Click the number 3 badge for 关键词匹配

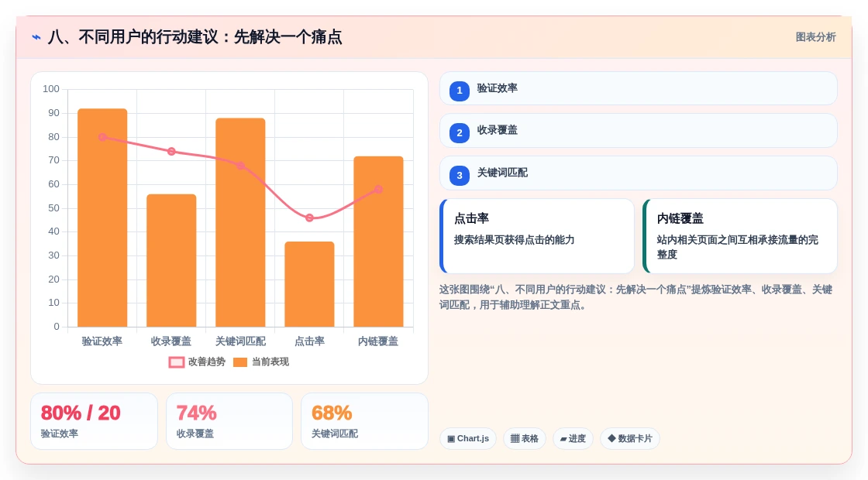point(460,175)
